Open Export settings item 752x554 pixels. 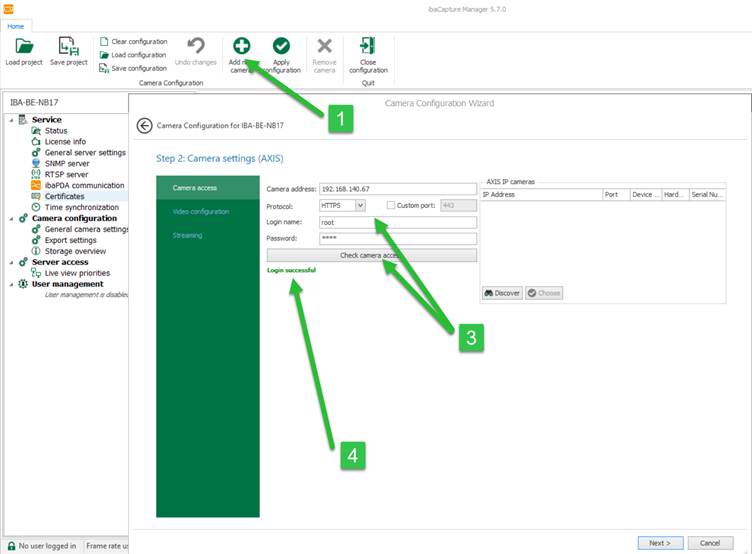click(70, 240)
